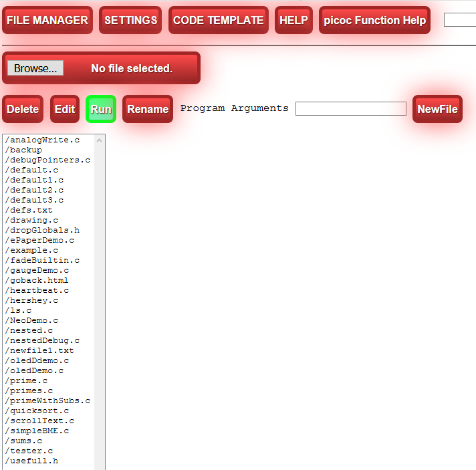Screen dimensions: 476x470
Task: Select /usefull.h in the file list
Action: pos(49,460)
